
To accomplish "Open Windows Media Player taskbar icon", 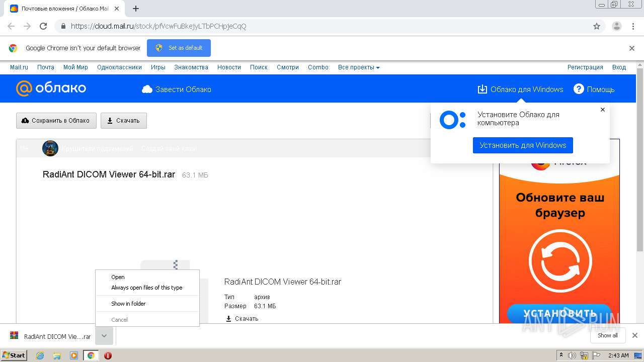I will point(74,355).
